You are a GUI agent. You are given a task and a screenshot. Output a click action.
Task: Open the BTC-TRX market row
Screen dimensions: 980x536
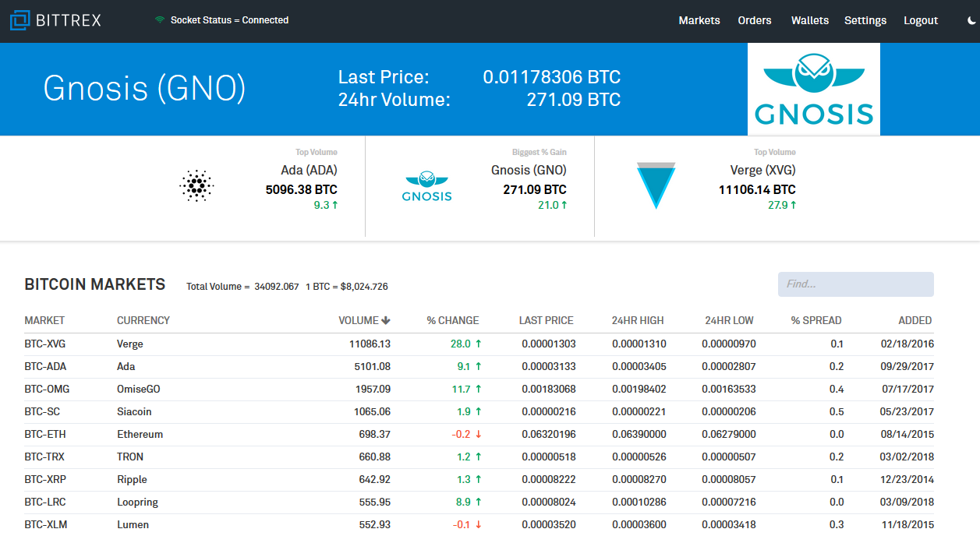tap(479, 457)
